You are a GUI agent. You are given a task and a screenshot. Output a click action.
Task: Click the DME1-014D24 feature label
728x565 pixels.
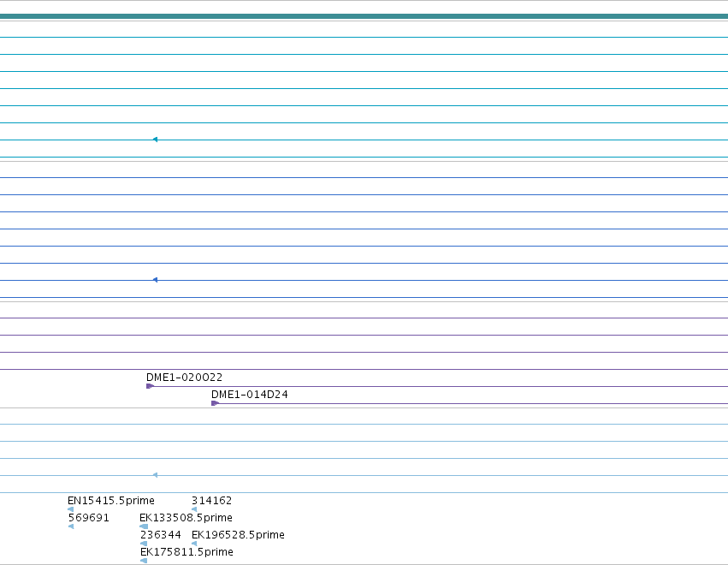coord(249,395)
